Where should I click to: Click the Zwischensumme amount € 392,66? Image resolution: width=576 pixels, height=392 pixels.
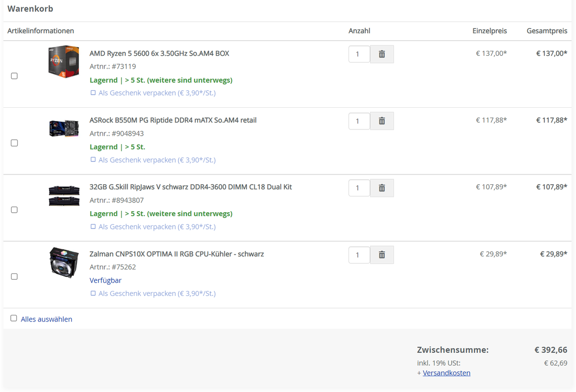click(551, 350)
